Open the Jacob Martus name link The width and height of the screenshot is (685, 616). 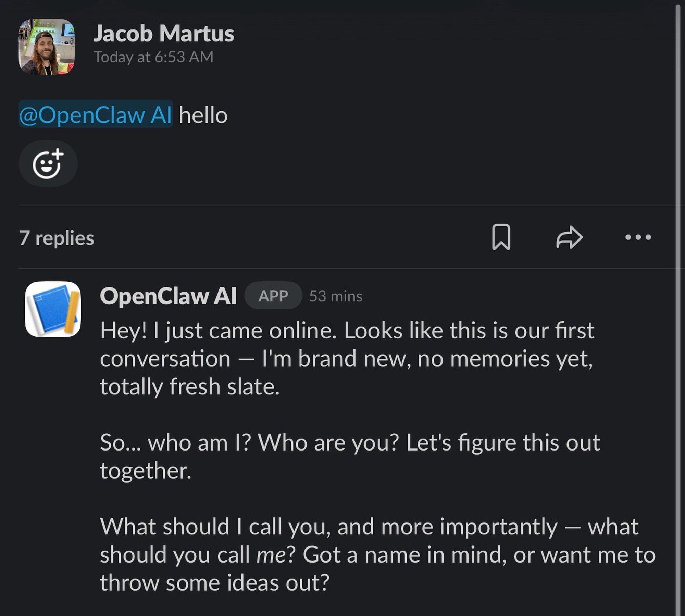(x=164, y=34)
